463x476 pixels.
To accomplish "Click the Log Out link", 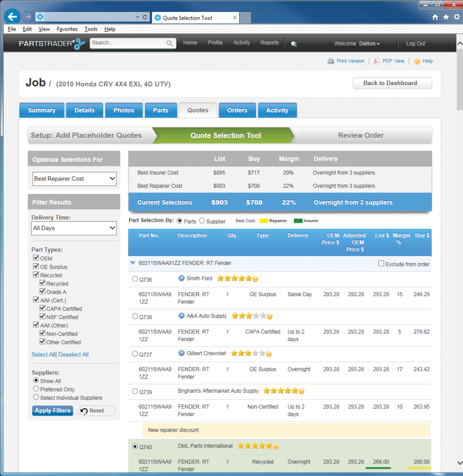I will pos(416,44).
